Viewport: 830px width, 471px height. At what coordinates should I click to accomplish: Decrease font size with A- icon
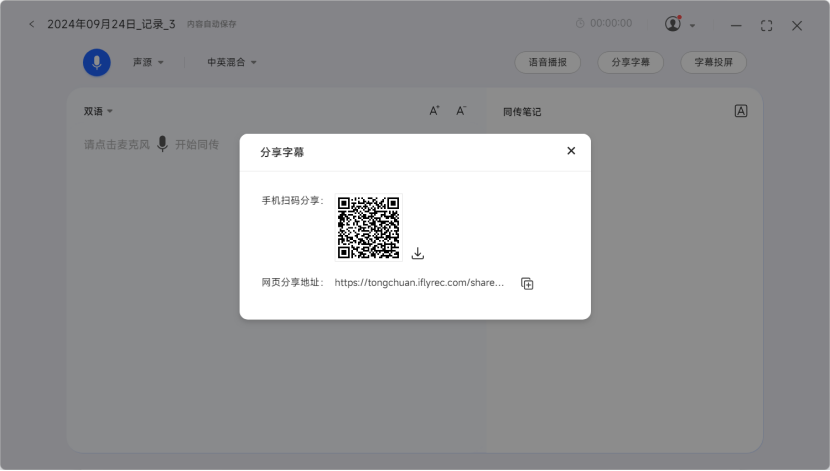click(461, 111)
